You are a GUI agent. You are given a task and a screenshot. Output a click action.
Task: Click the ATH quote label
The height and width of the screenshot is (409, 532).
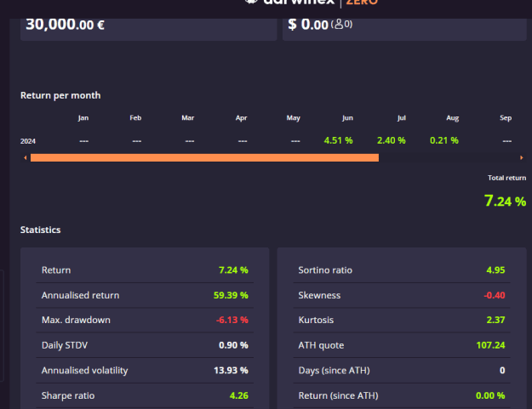coord(321,345)
